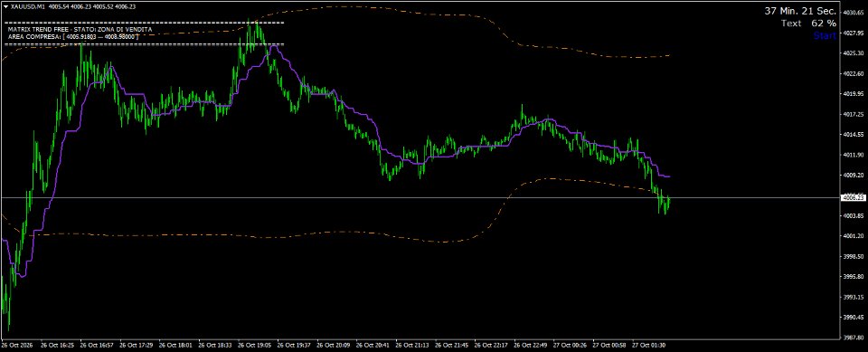Click the 4019.95 price axis label
The height and width of the screenshot is (352, 868).
(x=853, y=94)
